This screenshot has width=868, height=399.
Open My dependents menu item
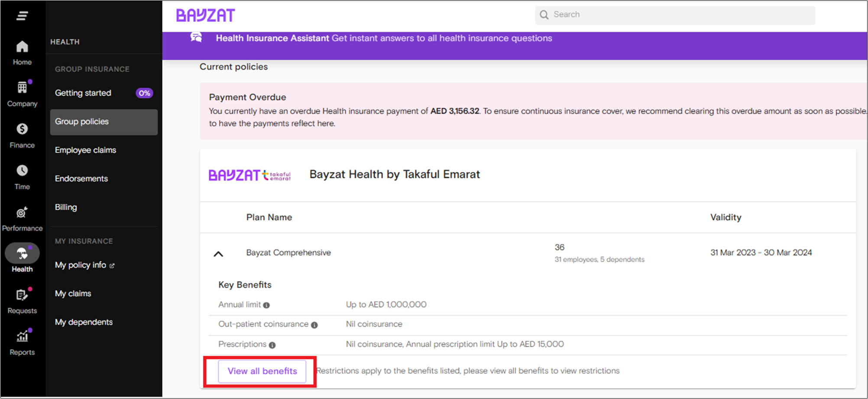(84, 322)
